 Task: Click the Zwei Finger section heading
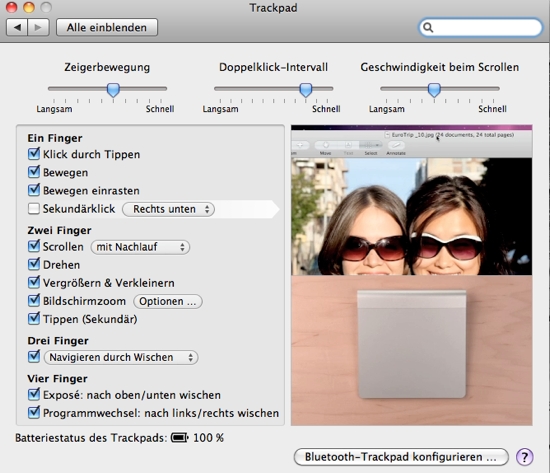pos(59,231)
